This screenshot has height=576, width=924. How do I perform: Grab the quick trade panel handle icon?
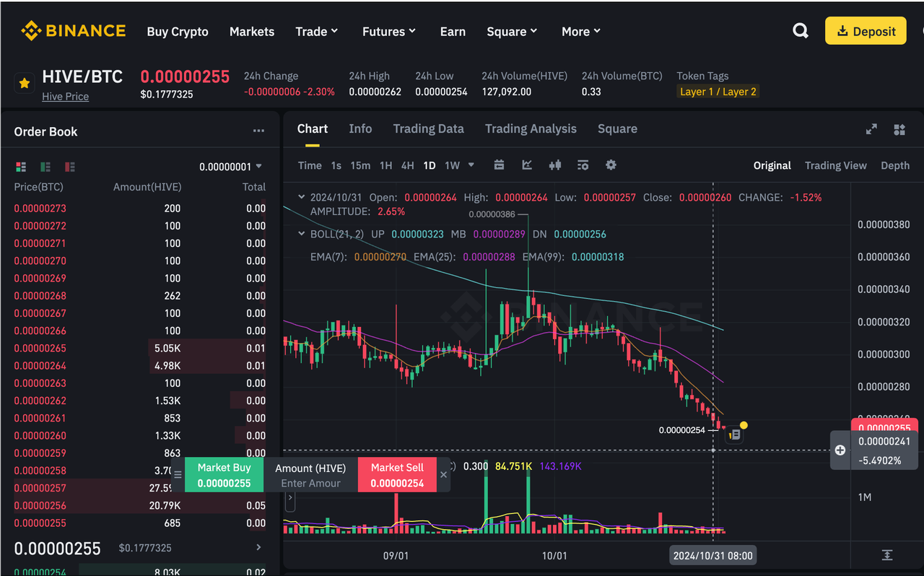[x=178, y=475]
